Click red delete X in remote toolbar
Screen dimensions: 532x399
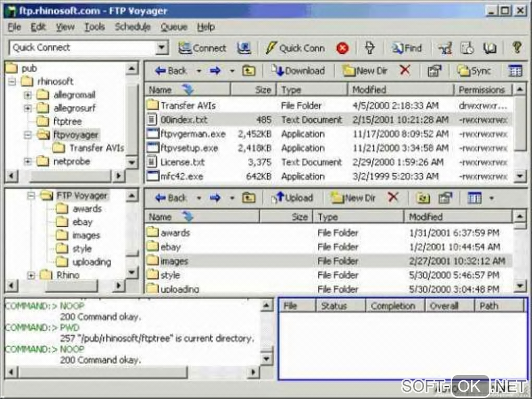pyautogui.click(x=405, y=70)
